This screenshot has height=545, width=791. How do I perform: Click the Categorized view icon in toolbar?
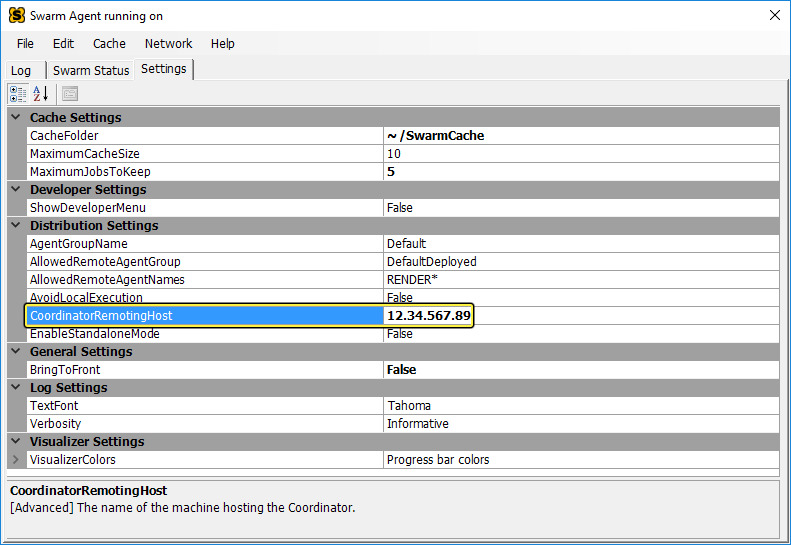point(18,94)
